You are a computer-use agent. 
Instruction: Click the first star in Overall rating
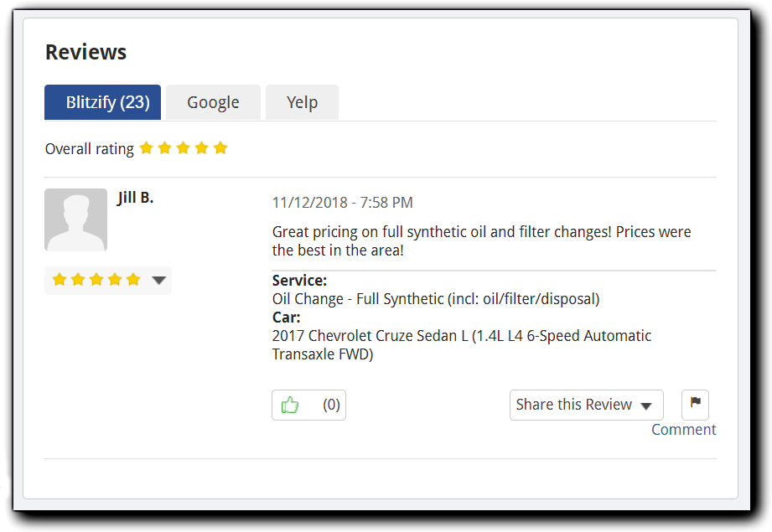point(147,148)
